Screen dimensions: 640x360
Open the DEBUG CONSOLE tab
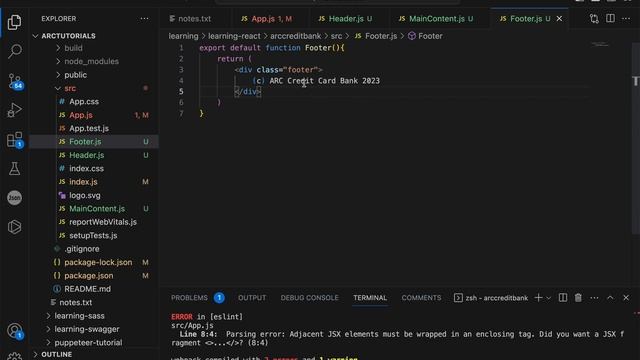pos(309,298)
